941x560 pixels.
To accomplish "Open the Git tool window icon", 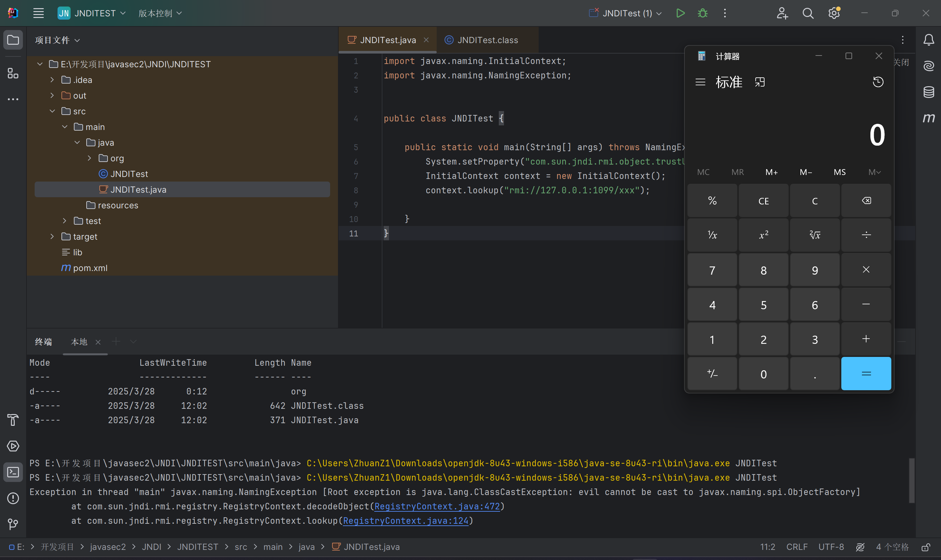I will click(x=13, y=524).
